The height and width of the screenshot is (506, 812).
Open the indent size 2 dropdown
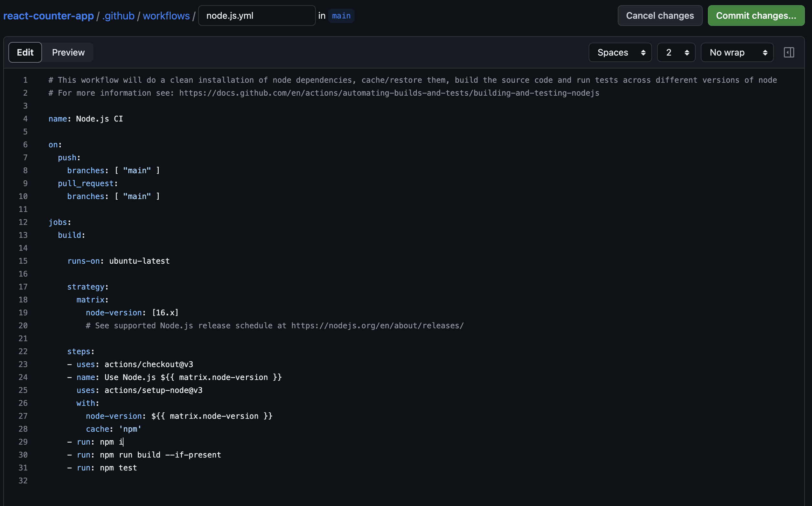click(x=676, y=53)
